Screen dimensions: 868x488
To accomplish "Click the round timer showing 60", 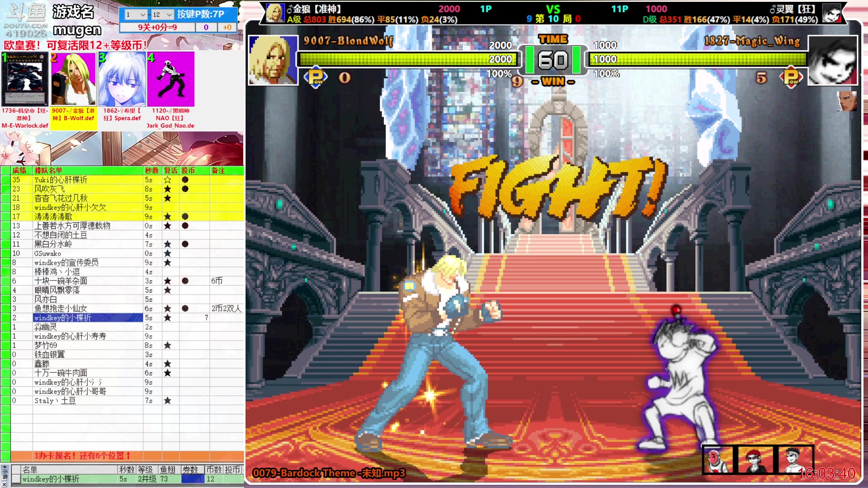I will pos(553,60).
